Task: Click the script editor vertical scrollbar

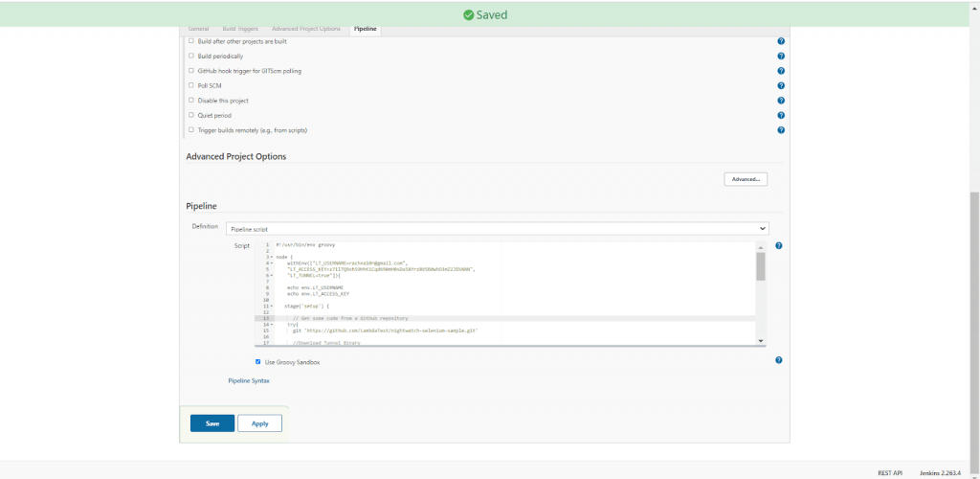Action: (x=761, y=268)
